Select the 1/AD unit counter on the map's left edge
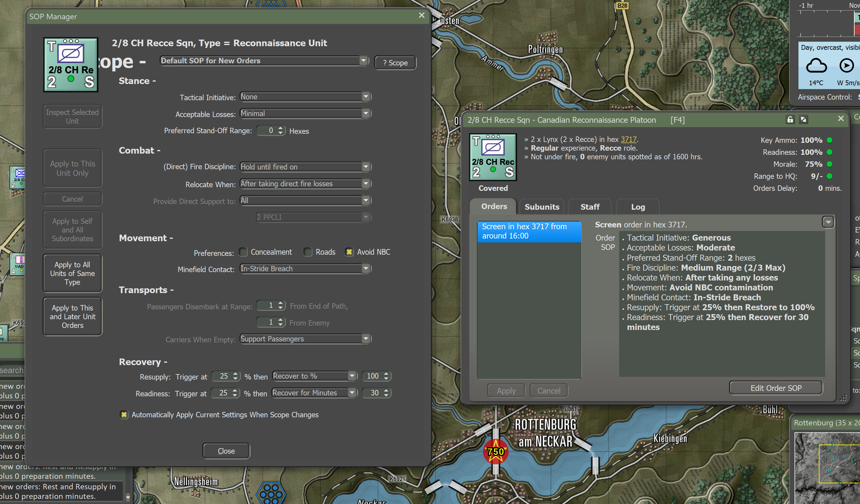Viewport: 860px width, 504px height. click(x=17, y=264)
